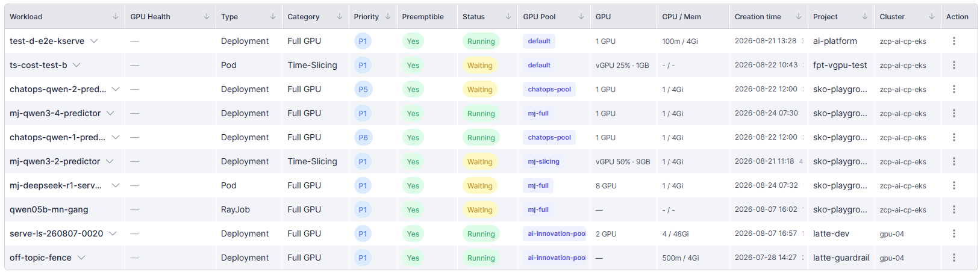Sort table by Creation time arrow
The image size is (980, 272).
click(x=799, y=17)
